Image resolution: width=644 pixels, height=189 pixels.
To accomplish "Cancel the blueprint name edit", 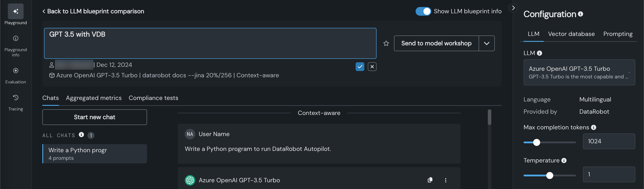I will (372, 67).
